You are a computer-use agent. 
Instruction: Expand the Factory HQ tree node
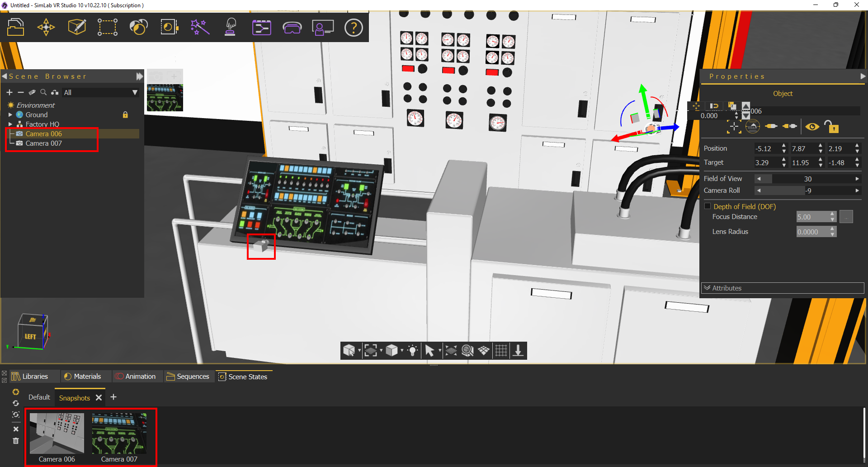(x=10, y=124)
